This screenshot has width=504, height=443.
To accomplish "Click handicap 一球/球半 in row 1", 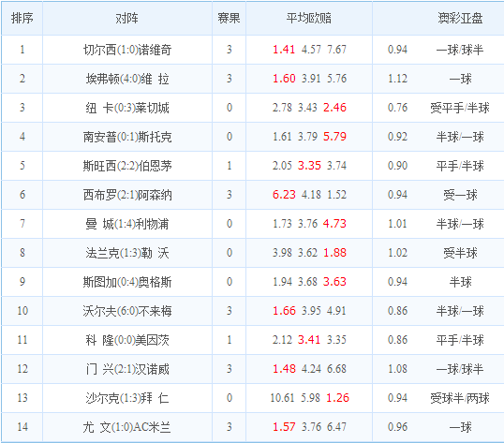I will (x=460, y=50).
